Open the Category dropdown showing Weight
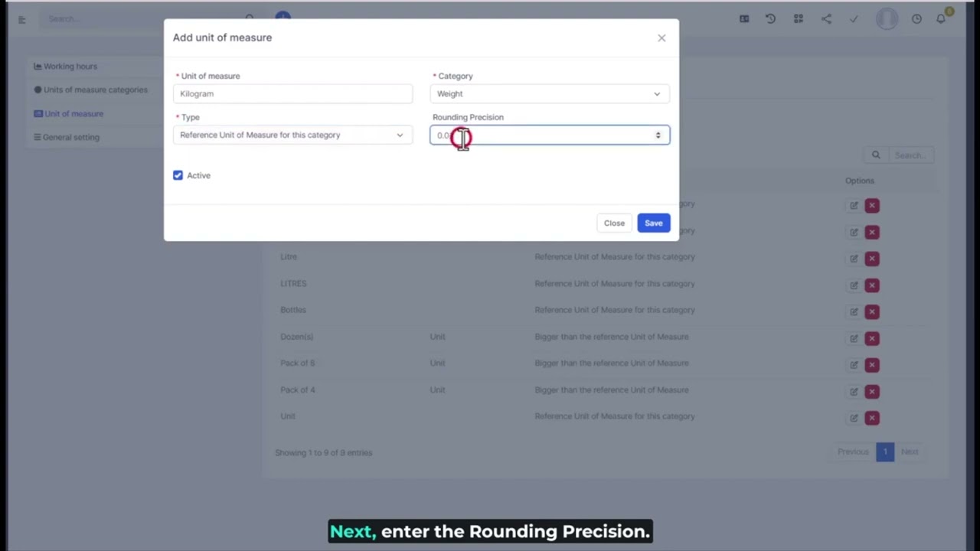 (x=549, y=93)
